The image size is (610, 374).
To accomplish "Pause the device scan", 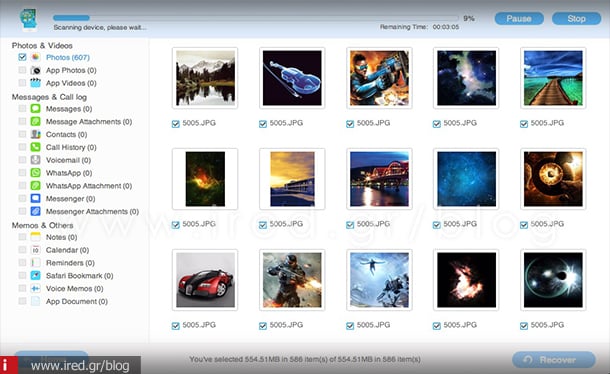I will tap(519, 18).
